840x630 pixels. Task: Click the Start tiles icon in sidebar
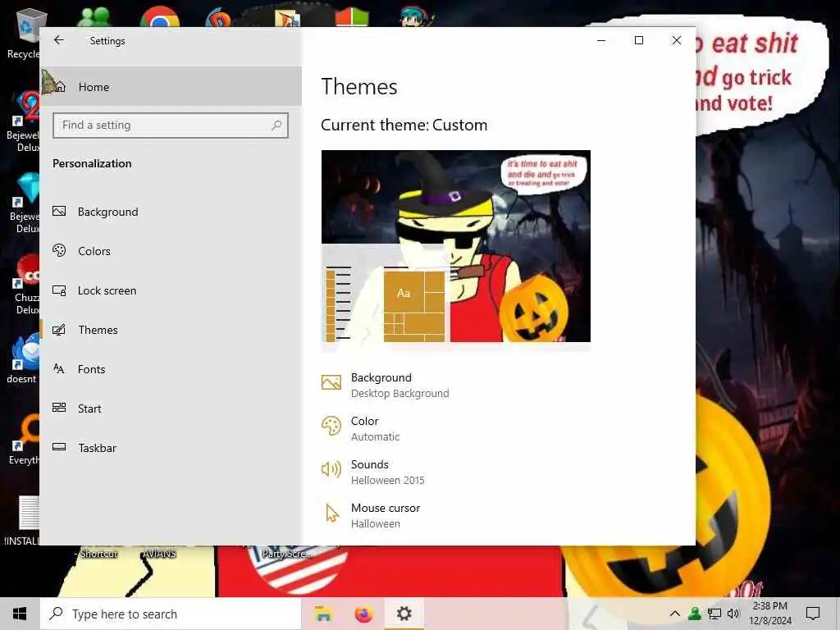pos(59,408)
